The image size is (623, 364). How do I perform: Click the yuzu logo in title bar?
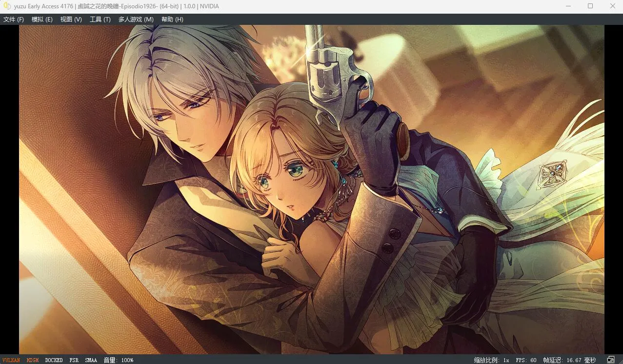click(x=7, y=6)
